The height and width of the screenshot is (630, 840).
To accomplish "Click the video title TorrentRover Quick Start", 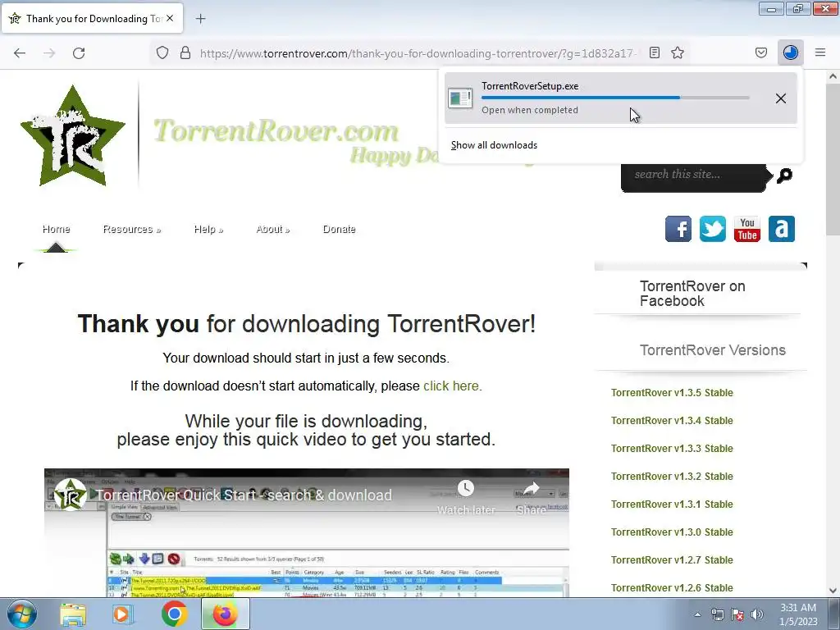I will pyautogui.click(x=244, y=495).
